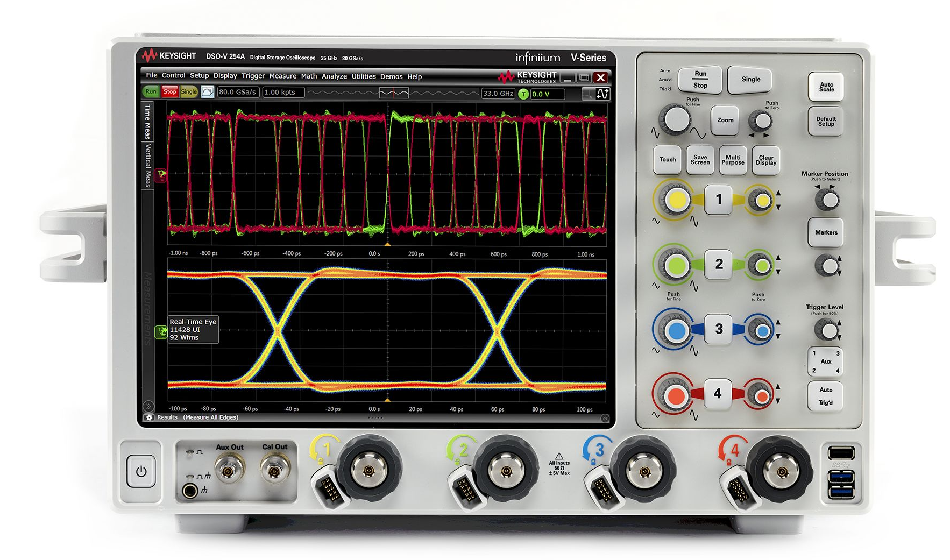Click the horizontal position memory bar

[x=394, y=93]
